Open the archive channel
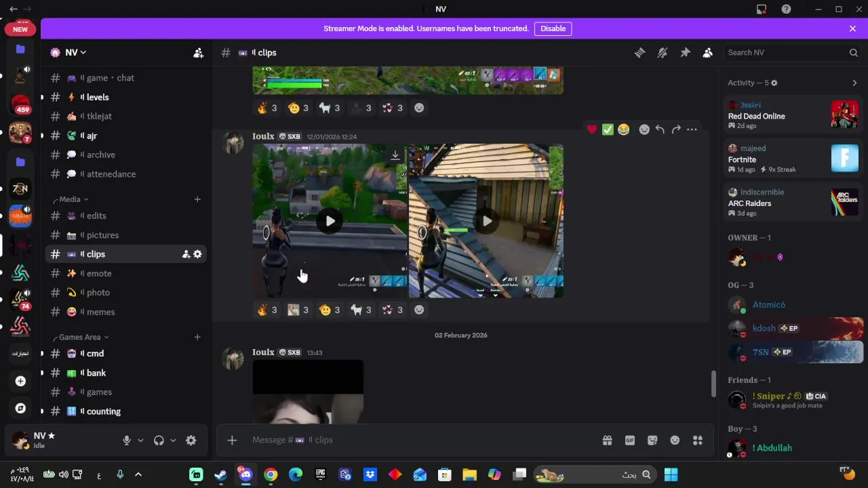The width and height of the screenshot is (868, 488). pos(125,155)
